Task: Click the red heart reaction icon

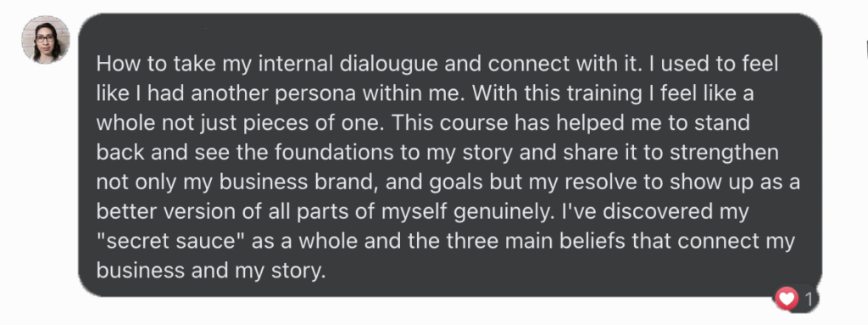Action: point(786,299)
